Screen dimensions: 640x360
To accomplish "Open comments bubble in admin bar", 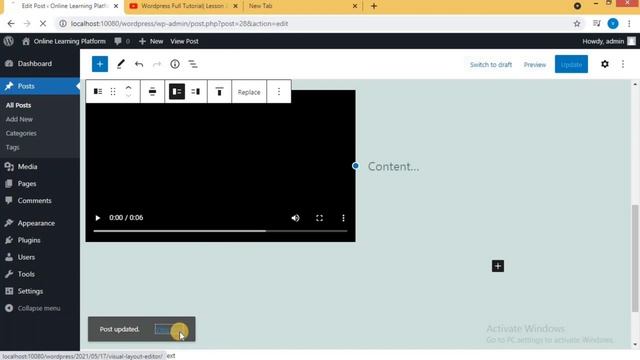I will (122, 41).
